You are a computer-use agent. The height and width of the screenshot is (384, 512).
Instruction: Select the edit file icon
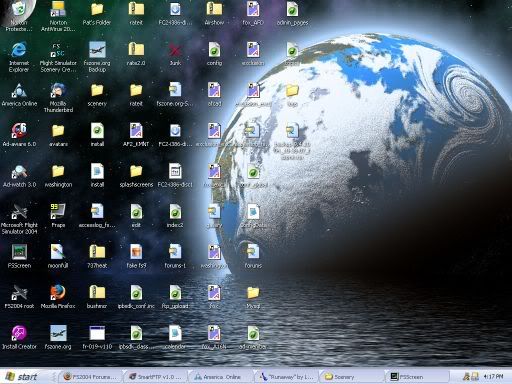click(136, 212)
